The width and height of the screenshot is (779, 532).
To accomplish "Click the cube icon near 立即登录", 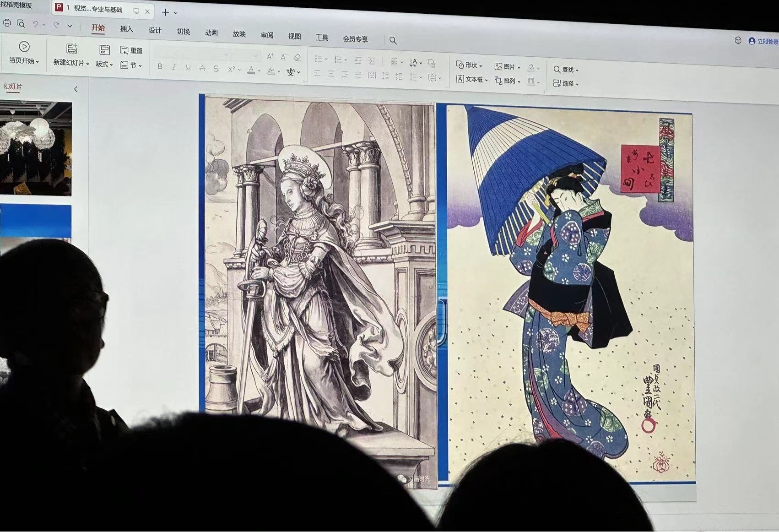I will click(738, 40).
